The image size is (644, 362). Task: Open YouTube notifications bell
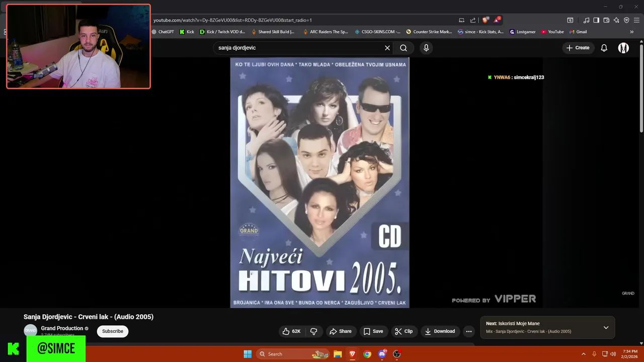[604, 48]
